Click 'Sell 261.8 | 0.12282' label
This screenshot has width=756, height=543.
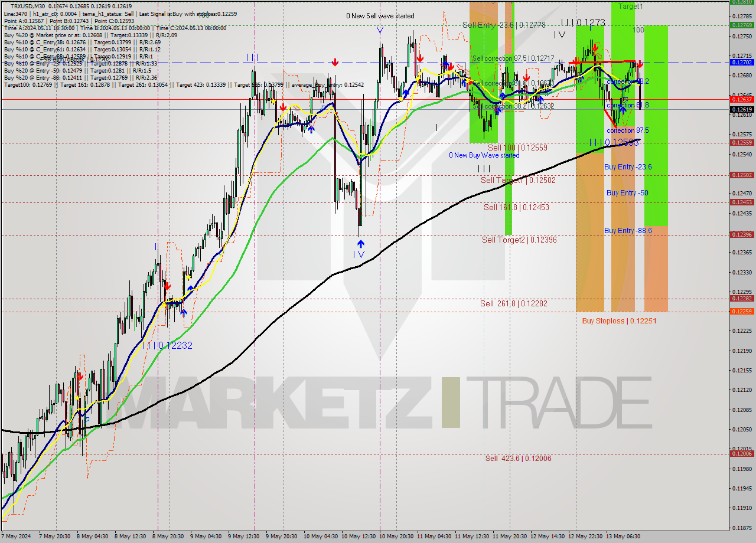pyautogui.click(x=514, y=303)
